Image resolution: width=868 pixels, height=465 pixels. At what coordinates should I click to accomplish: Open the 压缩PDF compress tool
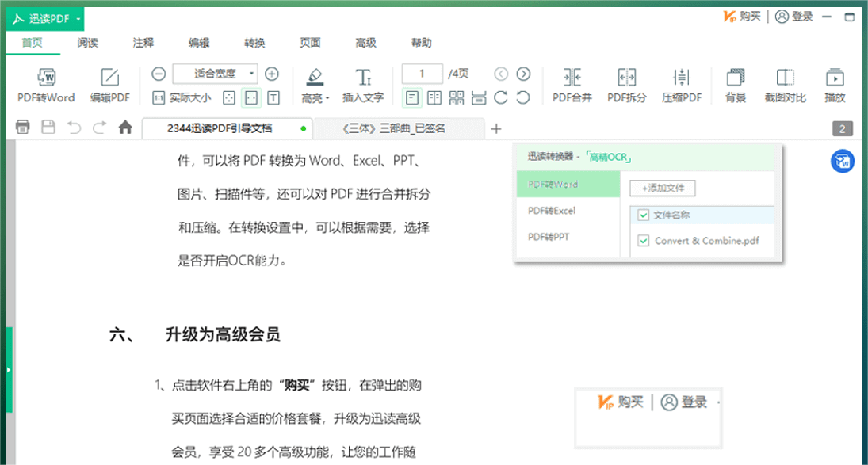[682, 85]
